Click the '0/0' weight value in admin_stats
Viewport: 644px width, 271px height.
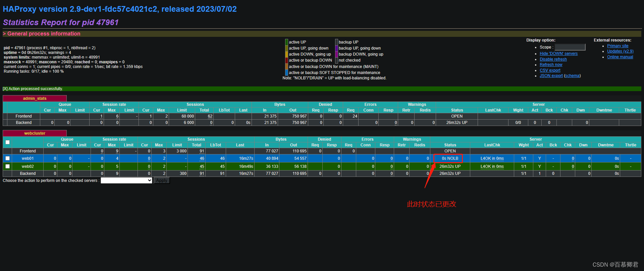coord(518,123)
